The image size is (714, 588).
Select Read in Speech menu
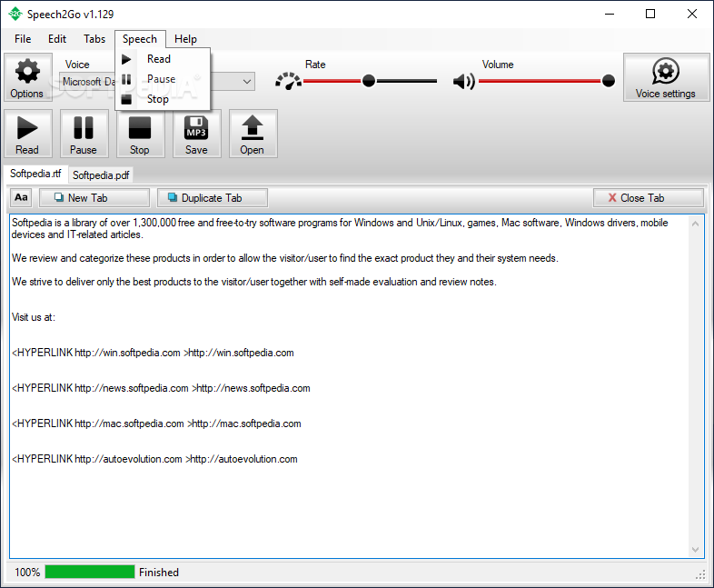[x=163, y=59]
